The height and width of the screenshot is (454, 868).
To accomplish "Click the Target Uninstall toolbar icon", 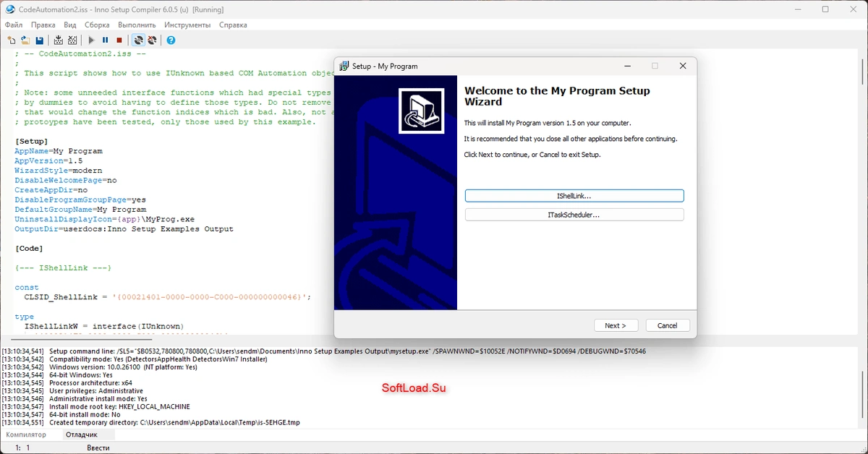I will click(x=152, y=40).
